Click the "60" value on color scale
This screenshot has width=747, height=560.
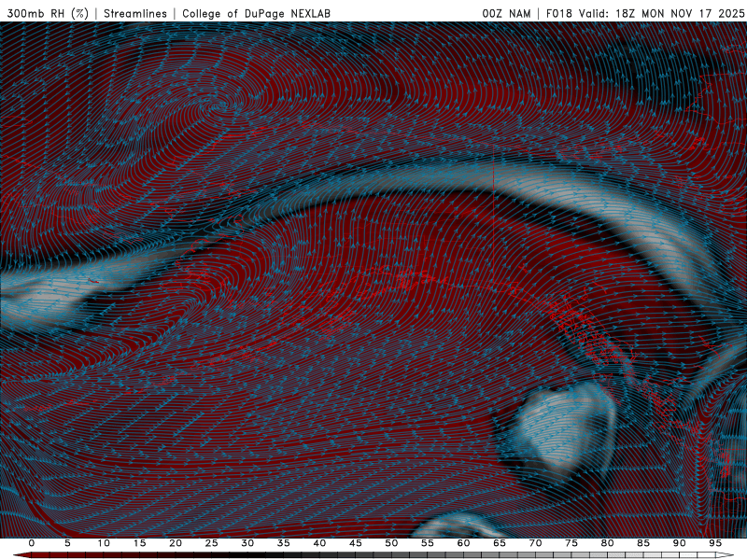pos(463,543)
